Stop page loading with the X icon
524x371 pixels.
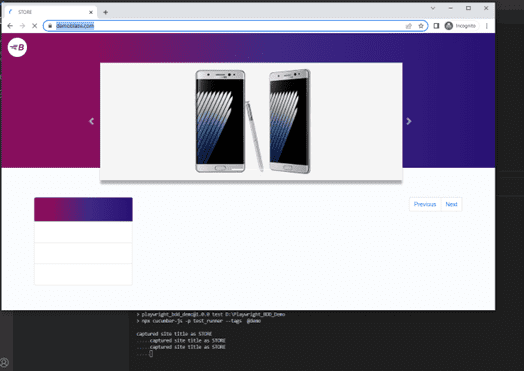[34, 26]
